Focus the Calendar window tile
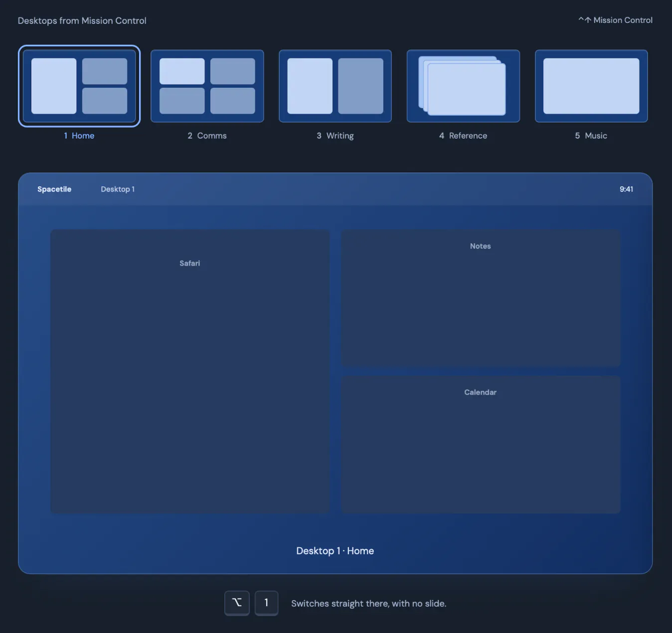The image size is (672, 633). 481,445
